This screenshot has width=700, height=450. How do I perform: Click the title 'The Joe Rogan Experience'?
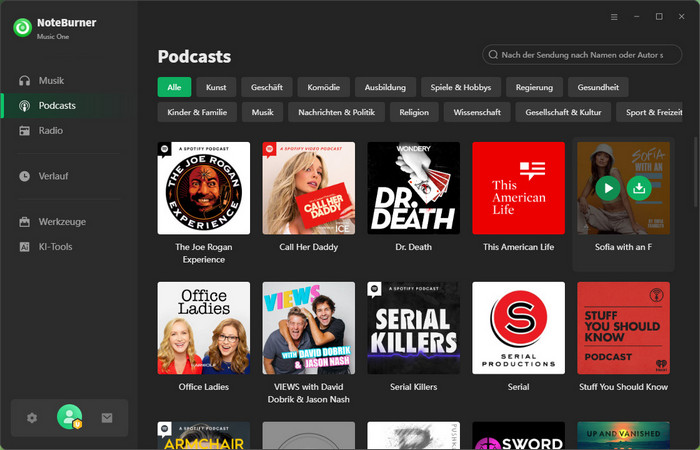tap(204, 253)
